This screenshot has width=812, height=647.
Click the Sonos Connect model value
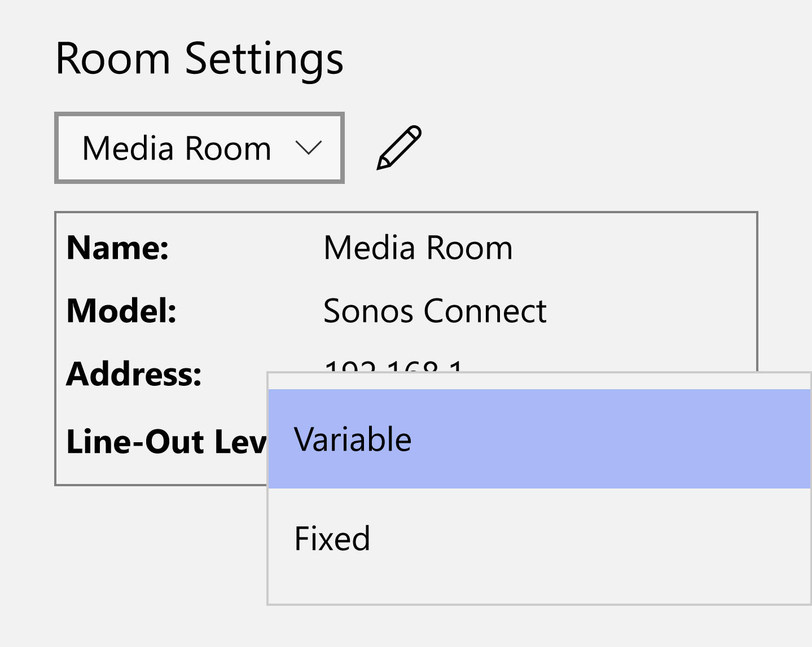click(x=434, y=310)
